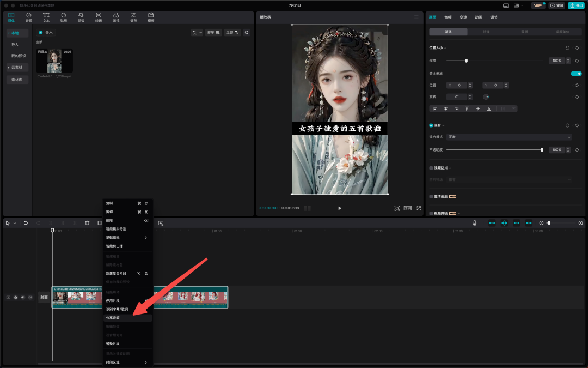The height and width of the screenshot is (368, 588).
Task: Click the keyboard shortcuts icon in title bar
Action: [505, 5]
